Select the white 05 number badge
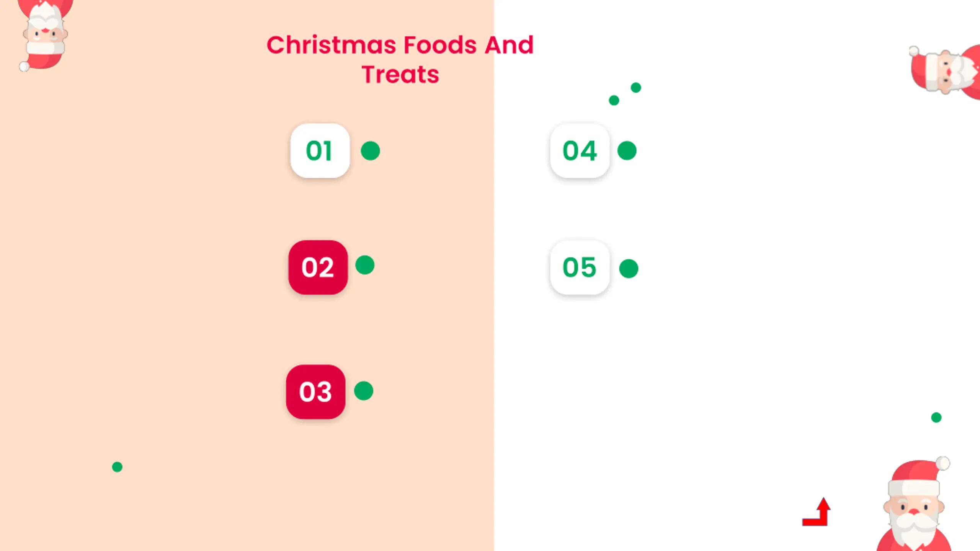Viewport: 980px width, 551px height. (580, 267)
